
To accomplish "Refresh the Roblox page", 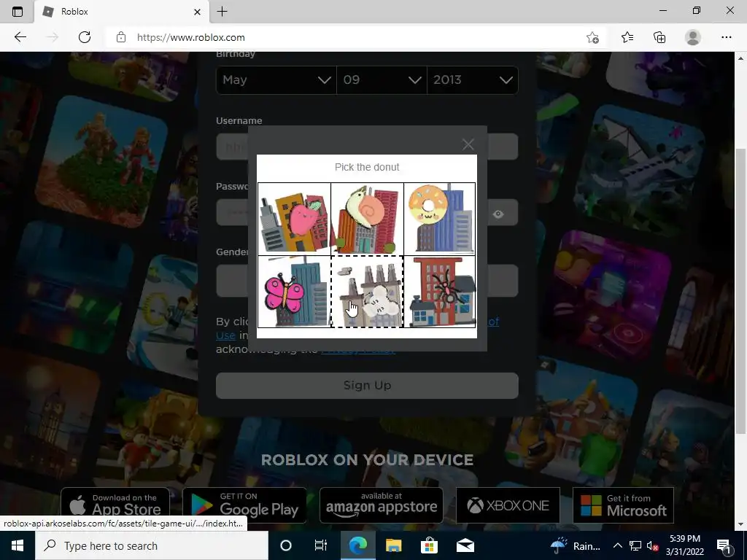I will point(85,37).
